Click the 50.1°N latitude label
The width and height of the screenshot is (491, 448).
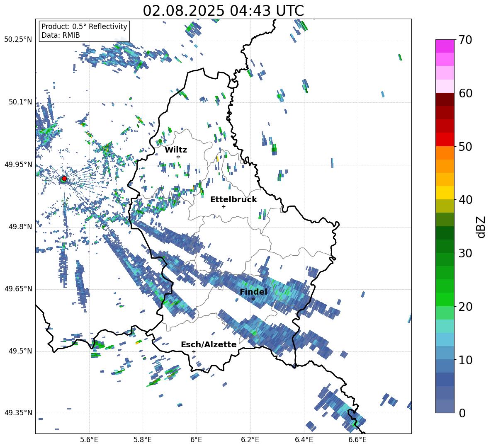pyautogui.click(x=20, y=102)
